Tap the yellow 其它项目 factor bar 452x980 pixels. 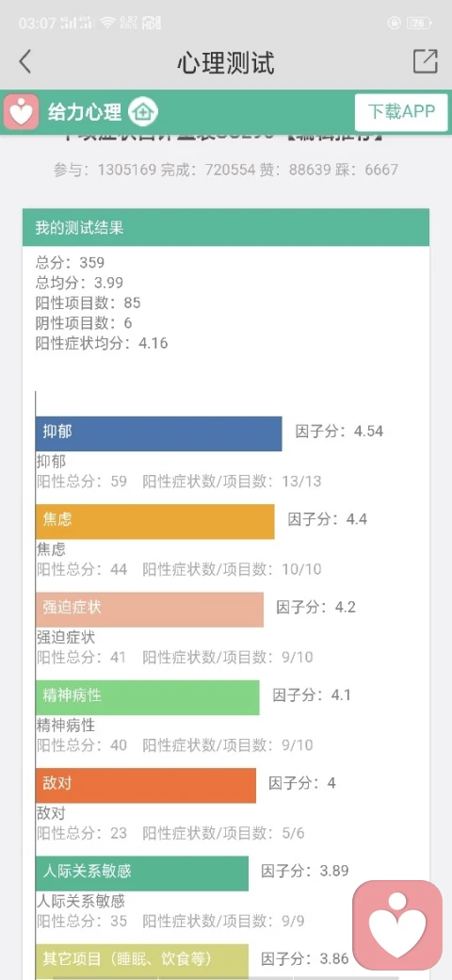[x=142, y=961]
